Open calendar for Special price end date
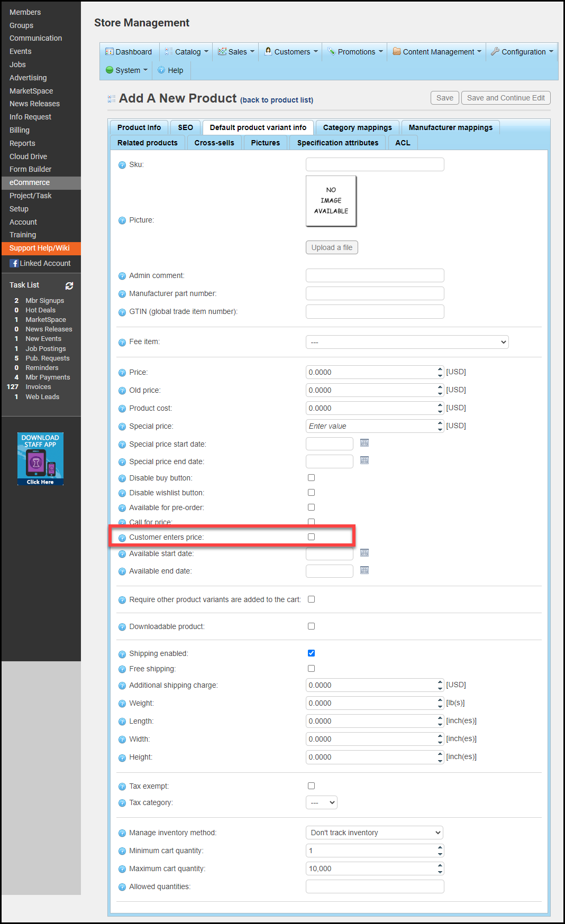The height and width of the screenshot is (924, 565). coord(364,460)
